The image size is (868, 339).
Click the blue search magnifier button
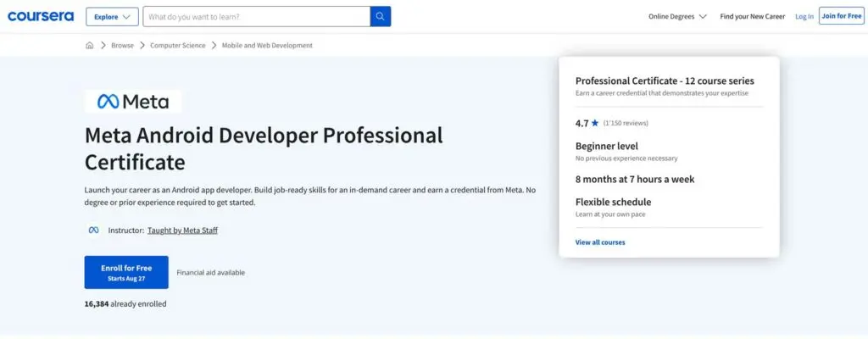pyautogui.click(x=381, y=17)
